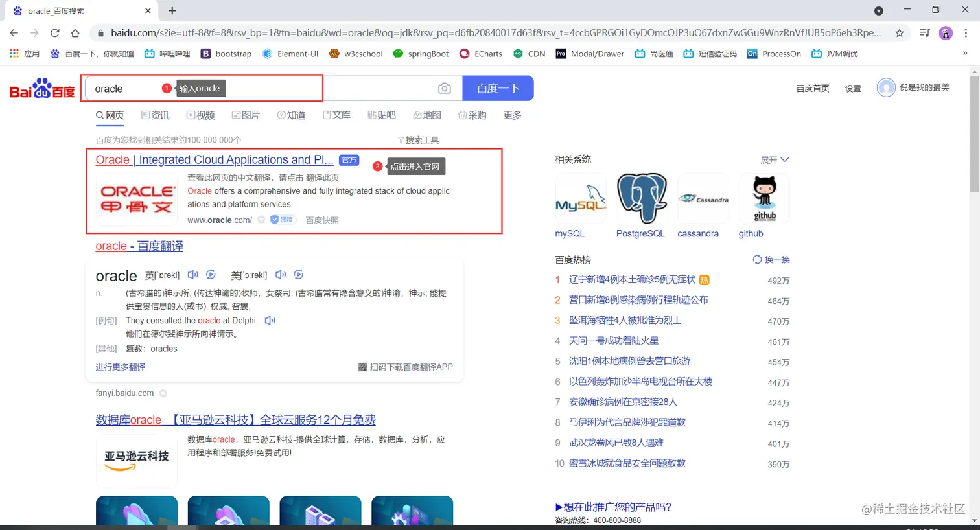Open Oracle Integrated Cloud Applications result
This screenshot has width=980, height=530.
click(215, 160)
